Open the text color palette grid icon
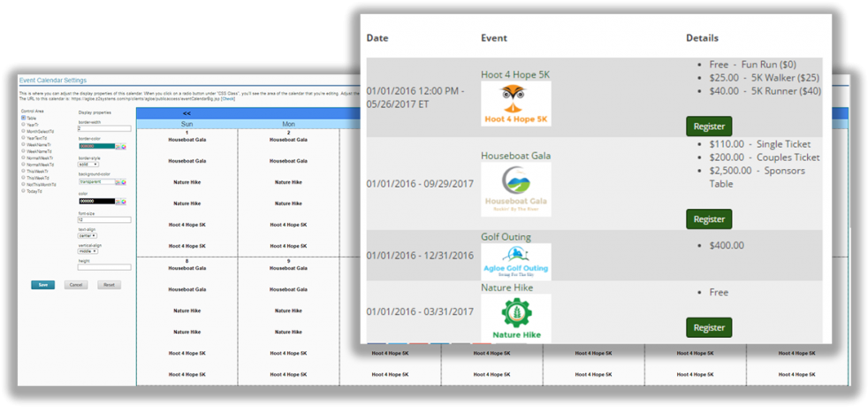 point(118,202)
